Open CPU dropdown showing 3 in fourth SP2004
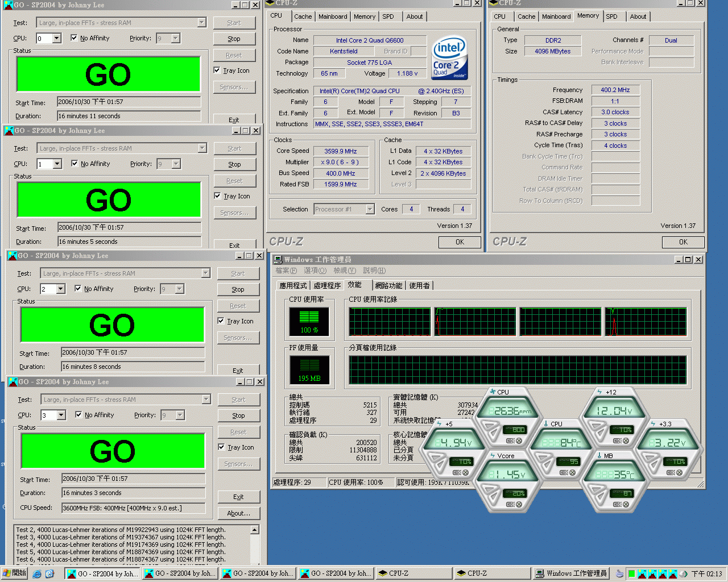Screen dimensions: 728x582 [61, 415]
